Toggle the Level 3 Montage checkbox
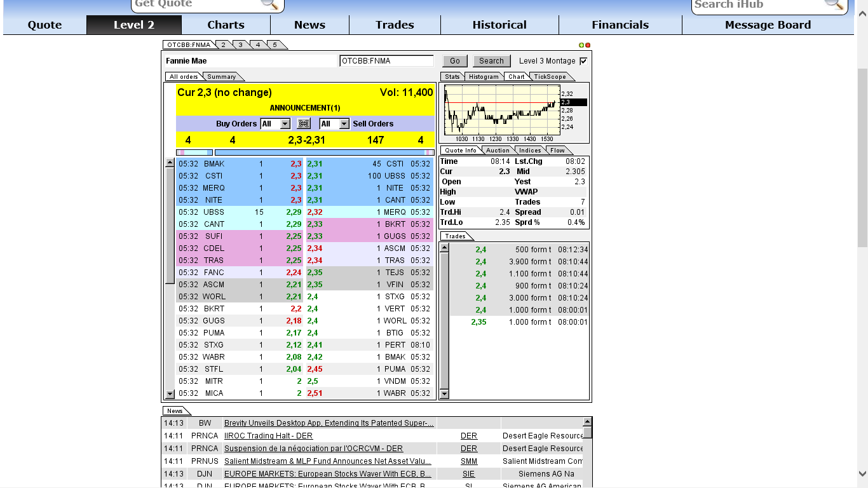Viewport: 868px width, 488px height. tap(583, 61)
